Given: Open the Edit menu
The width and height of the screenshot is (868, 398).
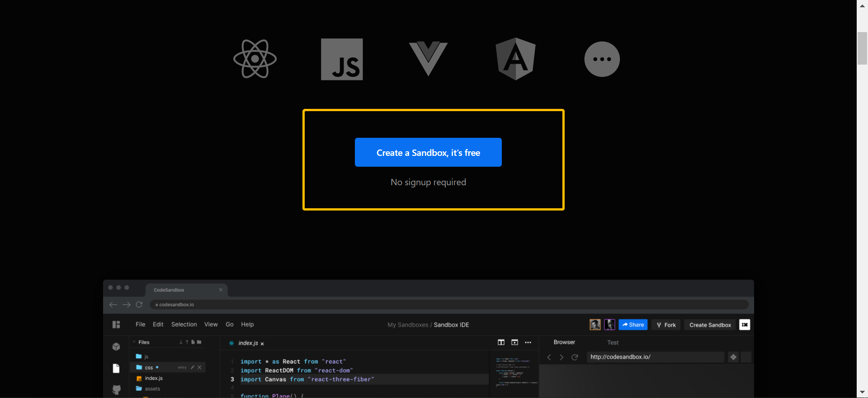Looking at the screenshot, I should point(158,324).
